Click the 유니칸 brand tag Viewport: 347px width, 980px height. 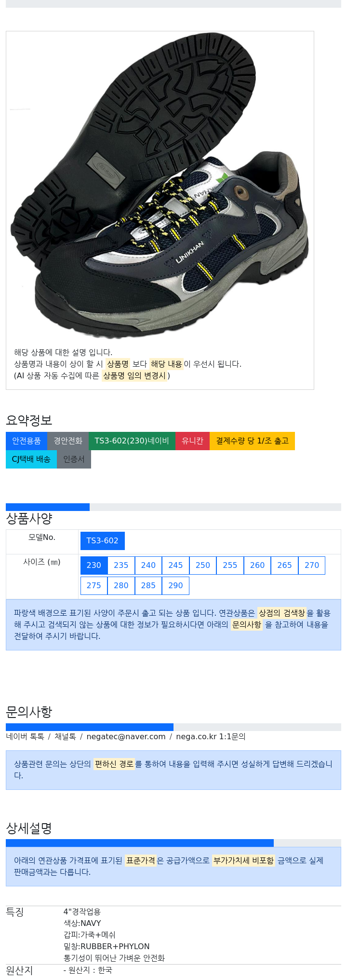[192, 441]
